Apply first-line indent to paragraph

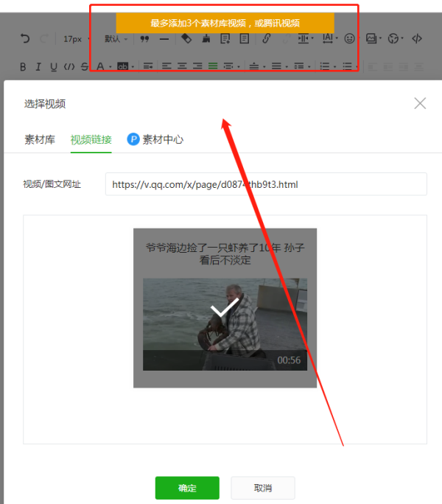[x=148, y=66]
